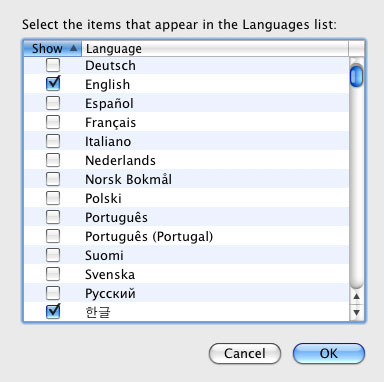Check the Italiano checkbox
384x382 pixels.
point(53,141)
